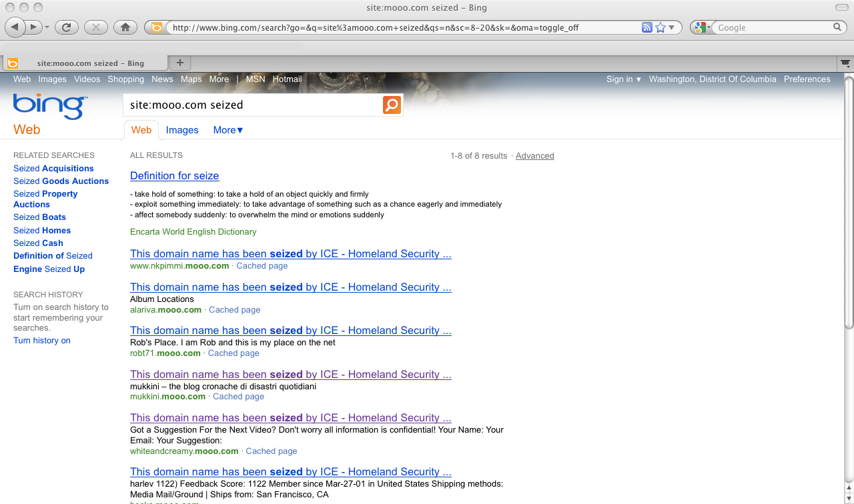Viewport: 854px width, 504px height.
Task: Open Maps in Bing top navigation
Action: [191, 79]
